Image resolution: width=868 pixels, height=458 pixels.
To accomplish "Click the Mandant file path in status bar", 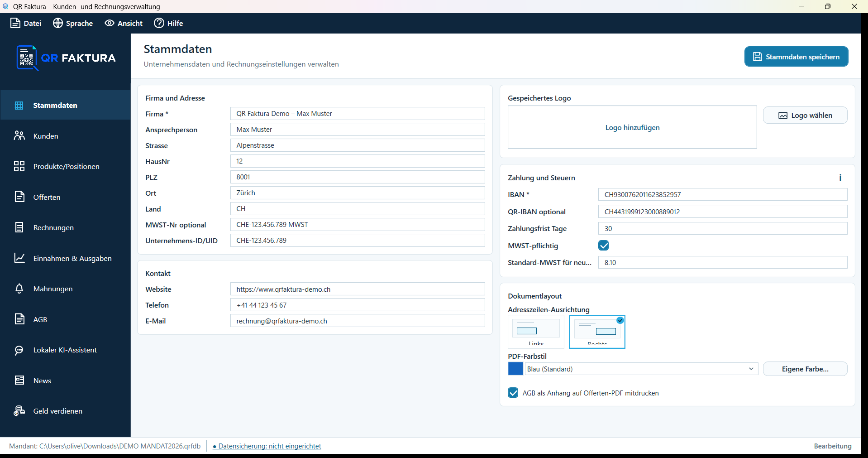I will (105, 446).
